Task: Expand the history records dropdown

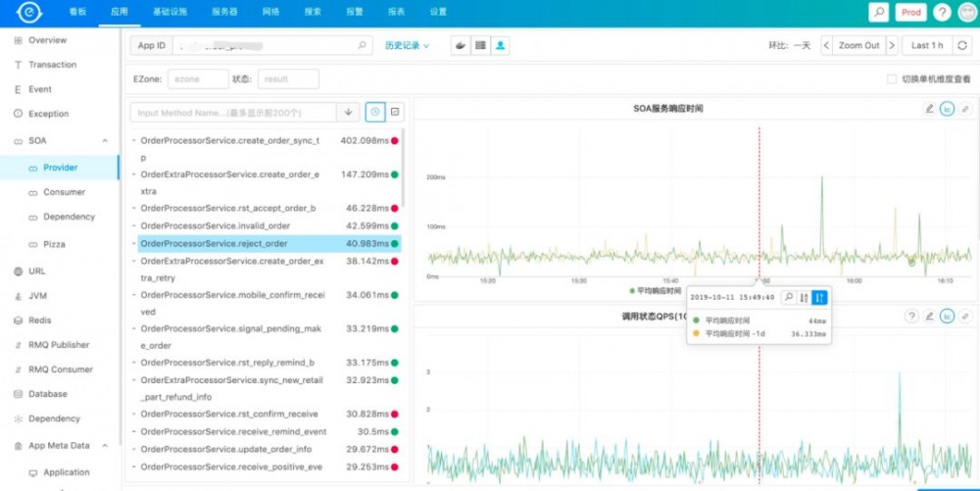Action: pyautogui.click(x=407, y=46)
